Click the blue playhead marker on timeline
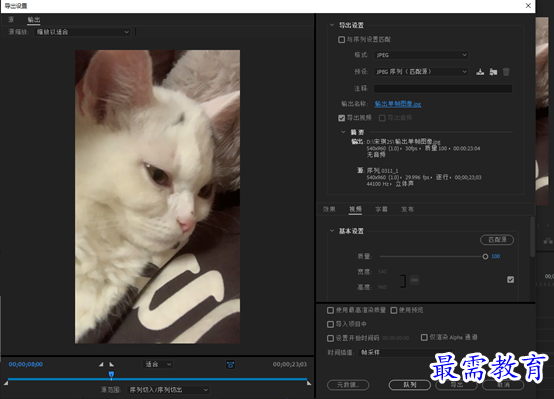The height and width of the screenshot is (399, 554). (x=111, y=374)
